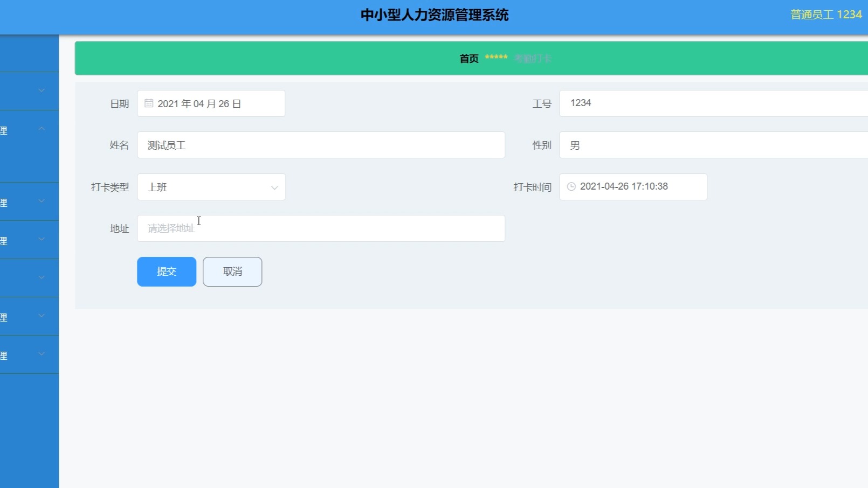Open the 打卡类型 dropdown showing 上班

211,187
